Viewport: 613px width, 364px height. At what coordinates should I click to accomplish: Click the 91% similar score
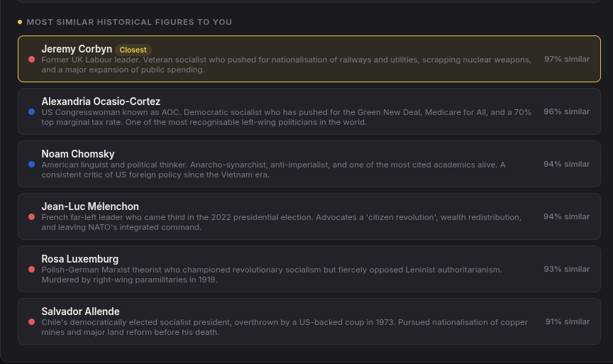coord(568,321)
